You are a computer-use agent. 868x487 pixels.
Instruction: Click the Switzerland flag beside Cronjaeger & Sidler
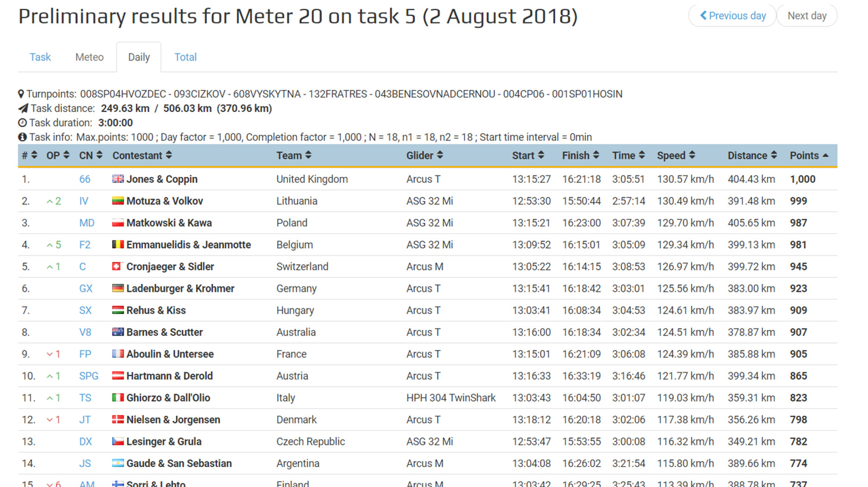pos(117,266)
